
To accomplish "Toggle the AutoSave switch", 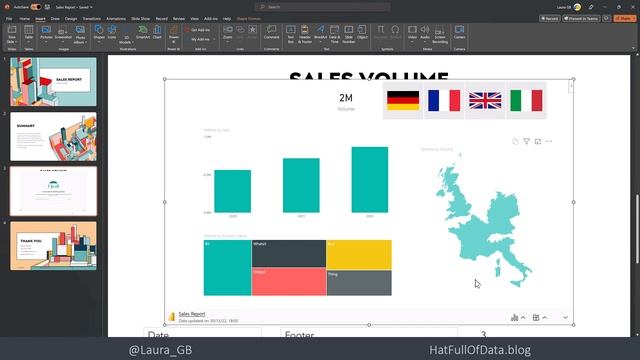I will (x=36, y=7).
